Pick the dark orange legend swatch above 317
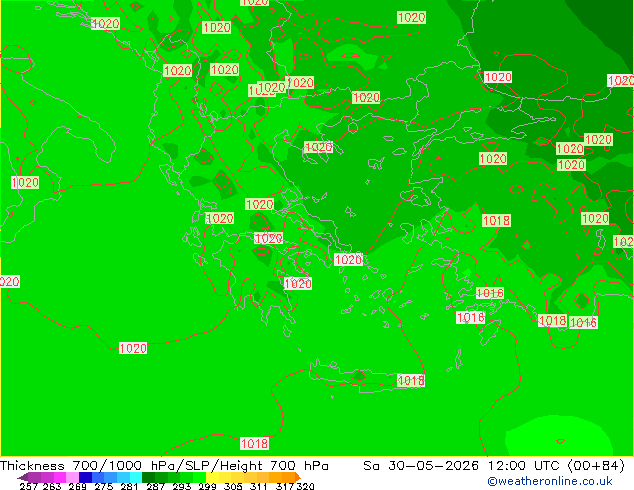Image resolution: width=634 pixels, height=490 pixels. click(289, 477)
